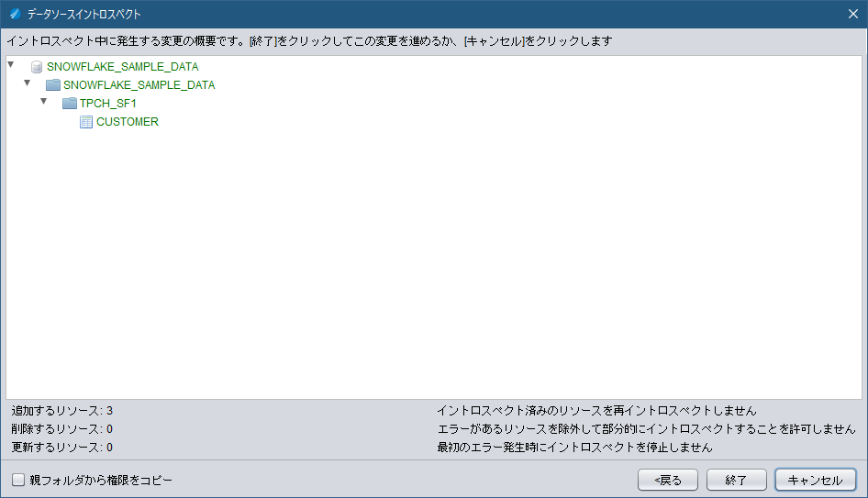Click the application icon in title bar

(x=15, y=14)
